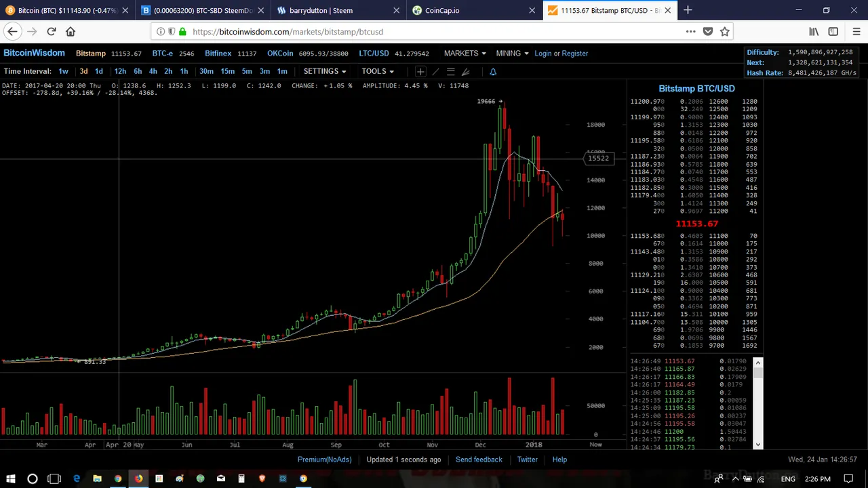
Task: Open the MARKETS dropdown menu
Action: (465, 54)
